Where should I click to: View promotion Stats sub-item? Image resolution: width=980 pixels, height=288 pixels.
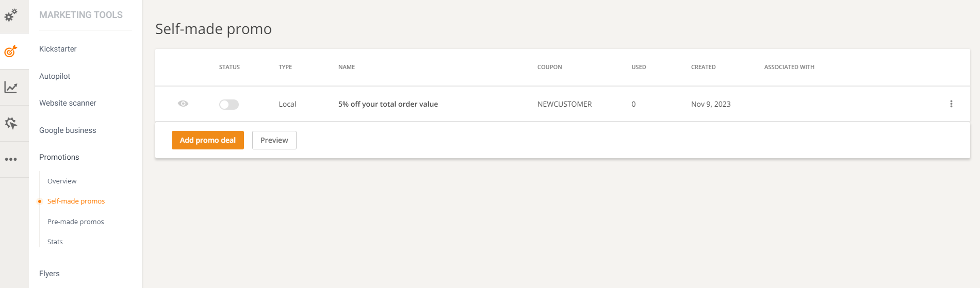[55, 242]
